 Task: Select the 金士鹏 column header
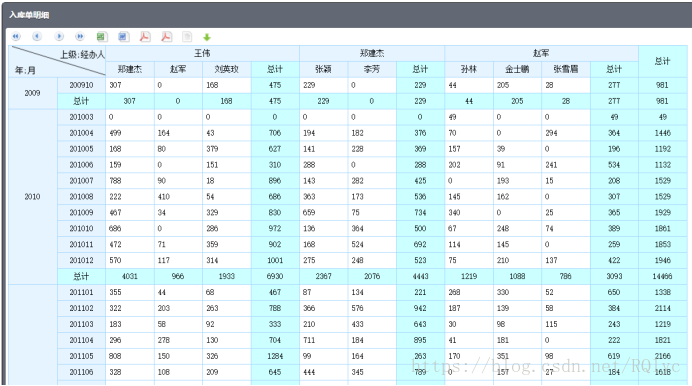pos(517,69)
